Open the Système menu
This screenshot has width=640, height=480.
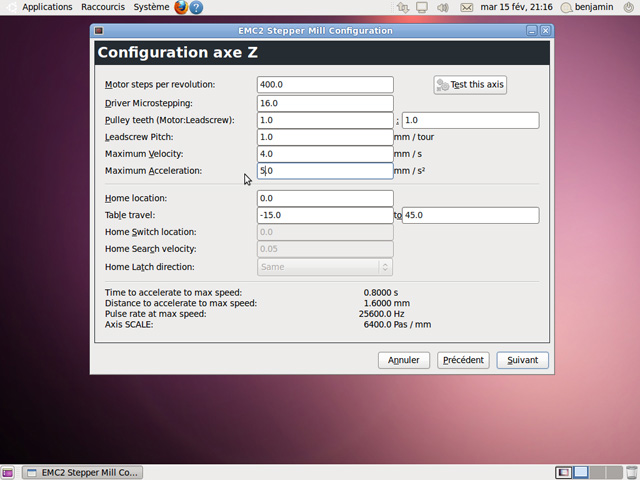(x=151, y=7)
